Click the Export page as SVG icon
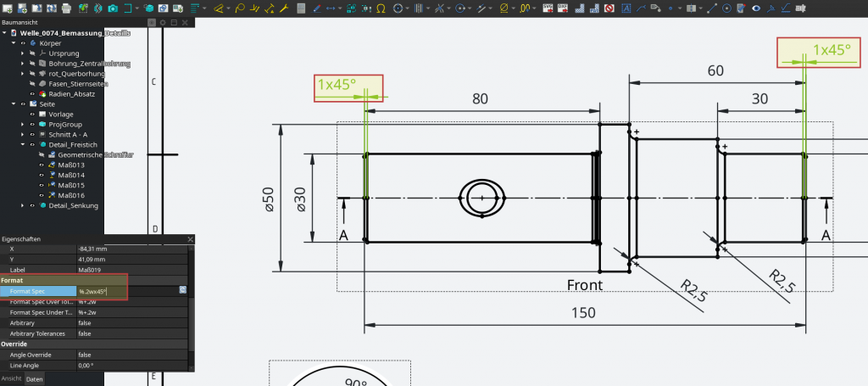 (548, 8)
